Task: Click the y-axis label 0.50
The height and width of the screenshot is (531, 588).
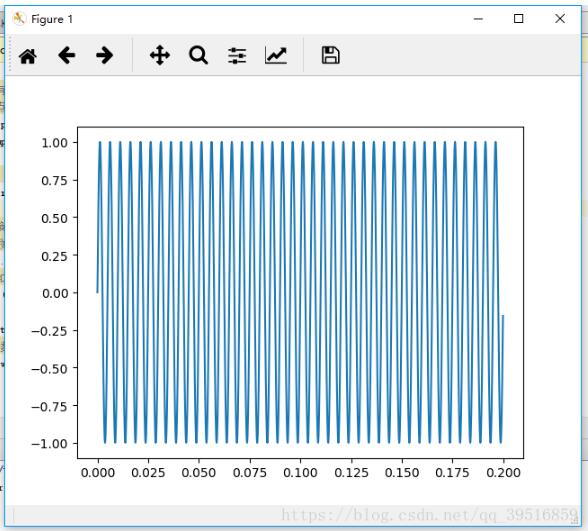Action: (54, 218)
